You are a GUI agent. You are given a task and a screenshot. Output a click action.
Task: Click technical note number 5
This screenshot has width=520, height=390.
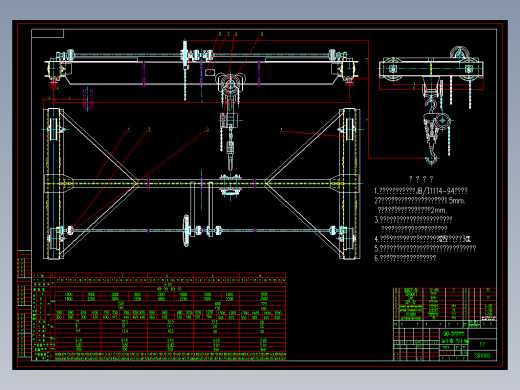(x=425, y=248)
